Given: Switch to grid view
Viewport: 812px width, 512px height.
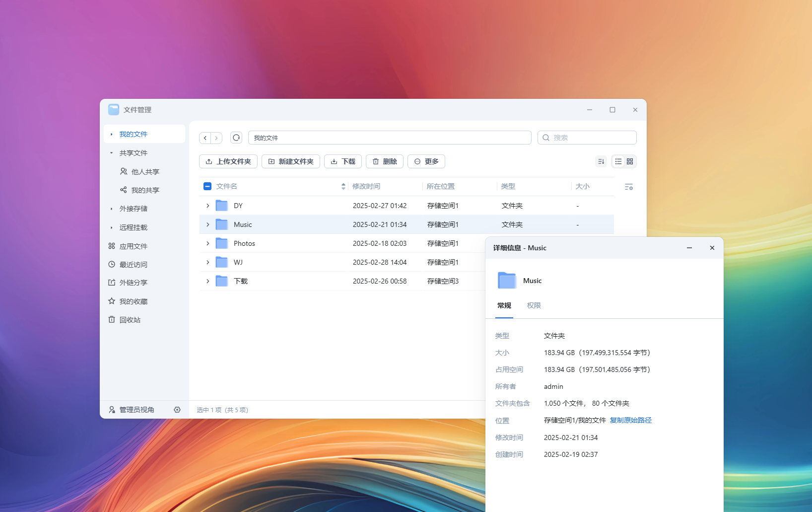Looking at the screenshot, I should (x=630, y=161).
